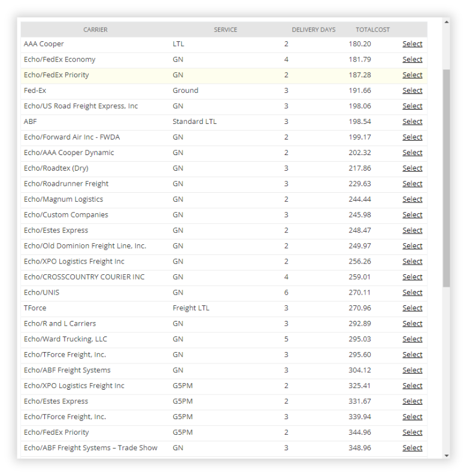Click the 180.20 total cost value

(x=360, y=44)
